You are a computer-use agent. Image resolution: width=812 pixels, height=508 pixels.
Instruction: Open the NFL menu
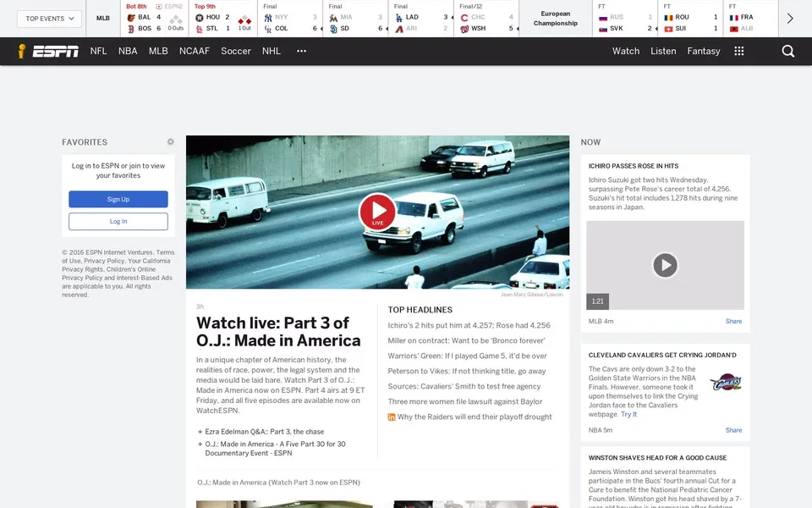pyautogui.click(x=98, y=51)
